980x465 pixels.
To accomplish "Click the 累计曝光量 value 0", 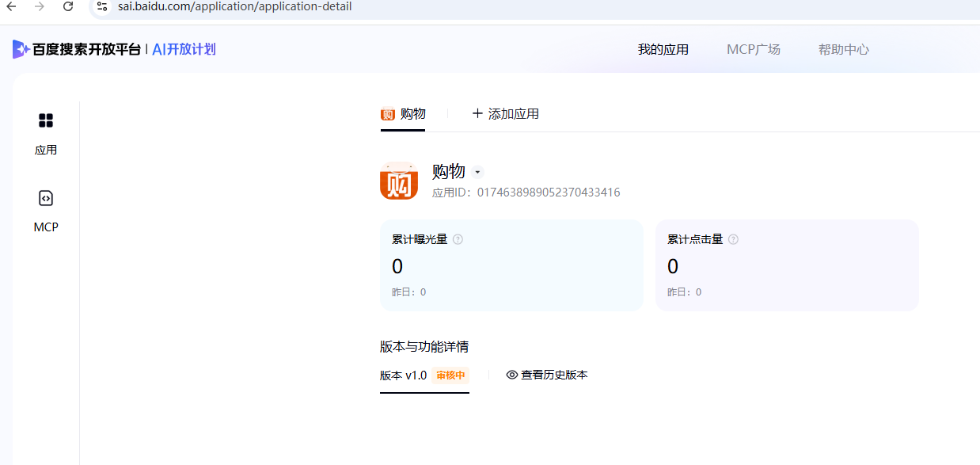I will point(397,266).
